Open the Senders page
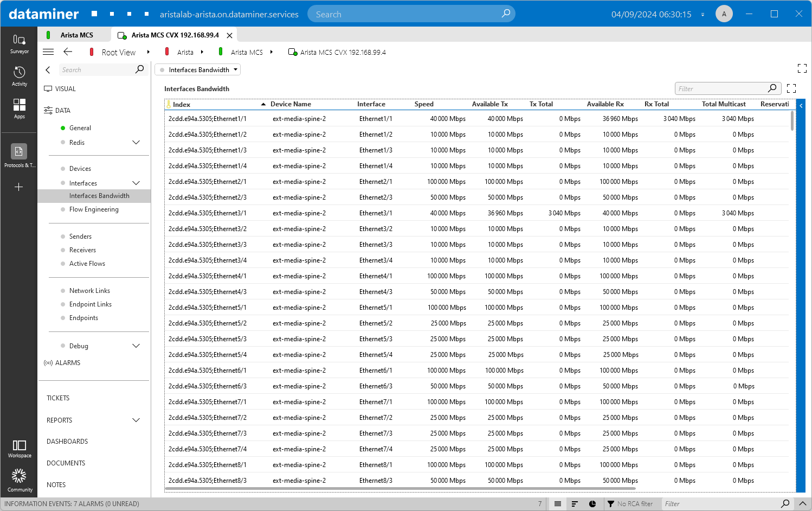The height and width of the screenshot is (511, 812). [80, 237]
